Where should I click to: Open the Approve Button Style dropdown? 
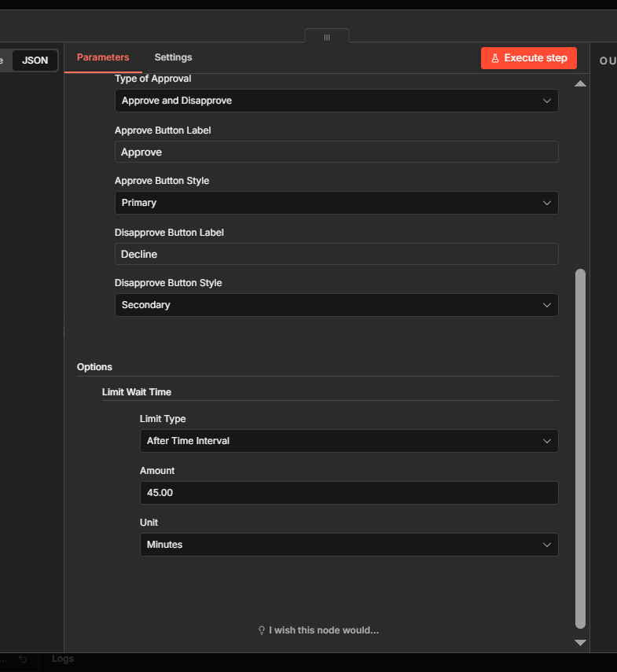[x=336, y=203]
